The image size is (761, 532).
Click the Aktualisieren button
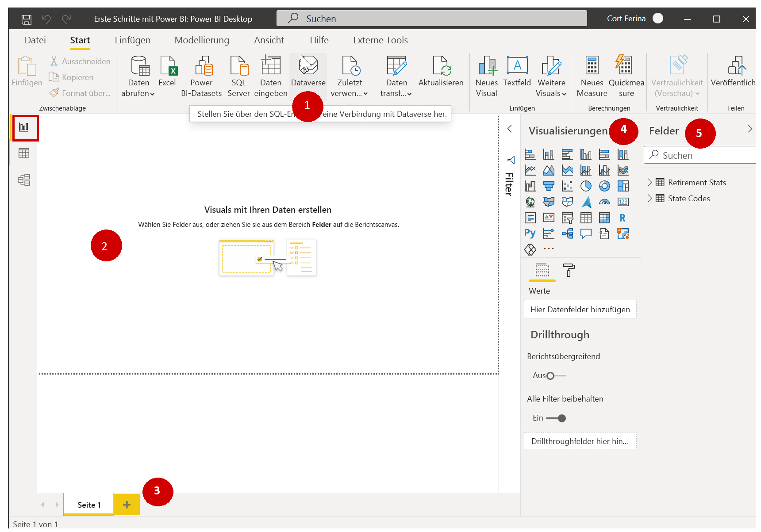[x=441, y=72]
